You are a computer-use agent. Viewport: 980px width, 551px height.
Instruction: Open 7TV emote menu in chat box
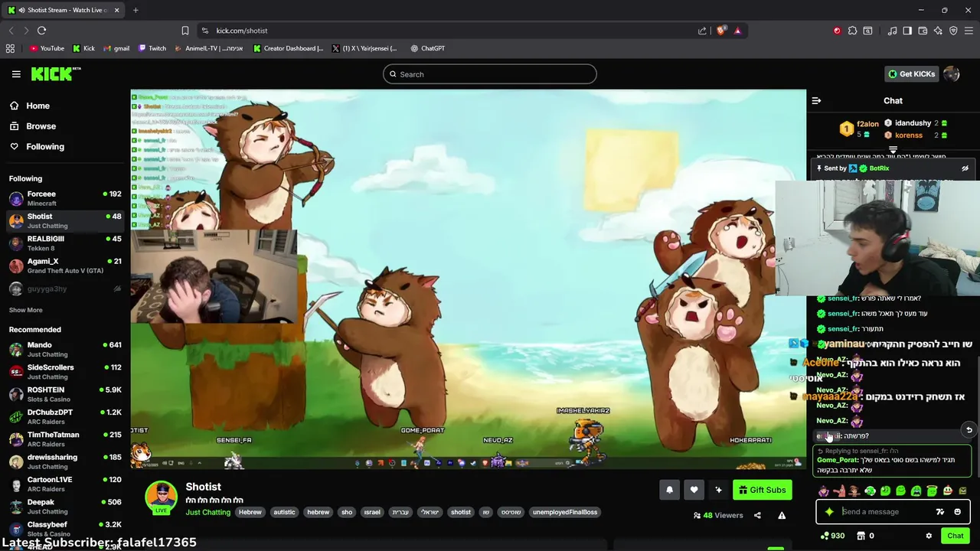(x=940, y=512)
